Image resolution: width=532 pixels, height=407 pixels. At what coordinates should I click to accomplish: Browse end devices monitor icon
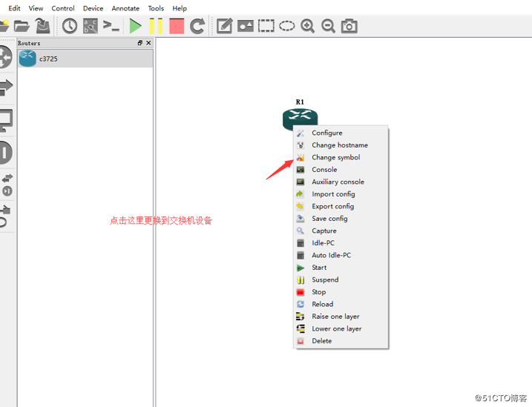pos(6,121)
